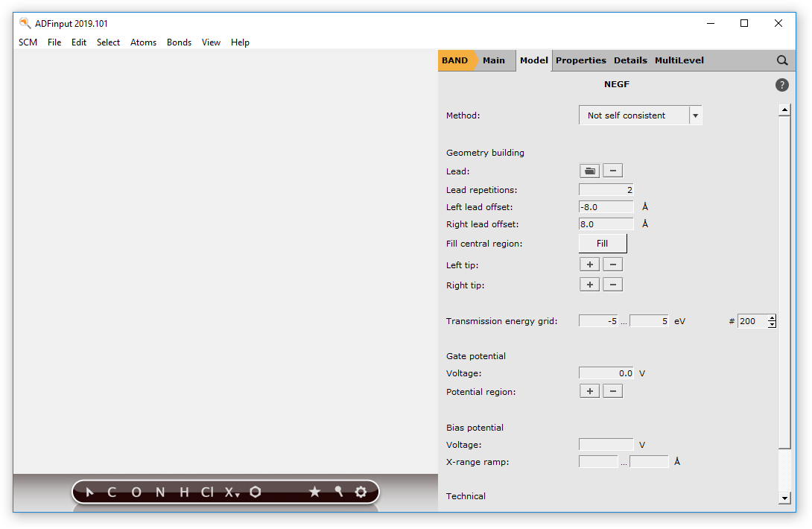Image resolution: width=812 pixels, height=529 pixels.
Task: Open the Atoms menu
Action: click(143, 42)
